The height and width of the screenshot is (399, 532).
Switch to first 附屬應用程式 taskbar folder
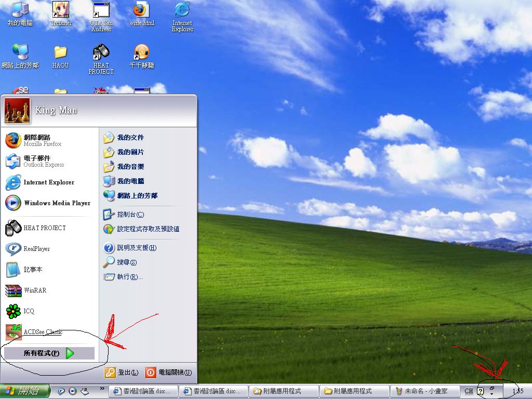coord(284,391)
